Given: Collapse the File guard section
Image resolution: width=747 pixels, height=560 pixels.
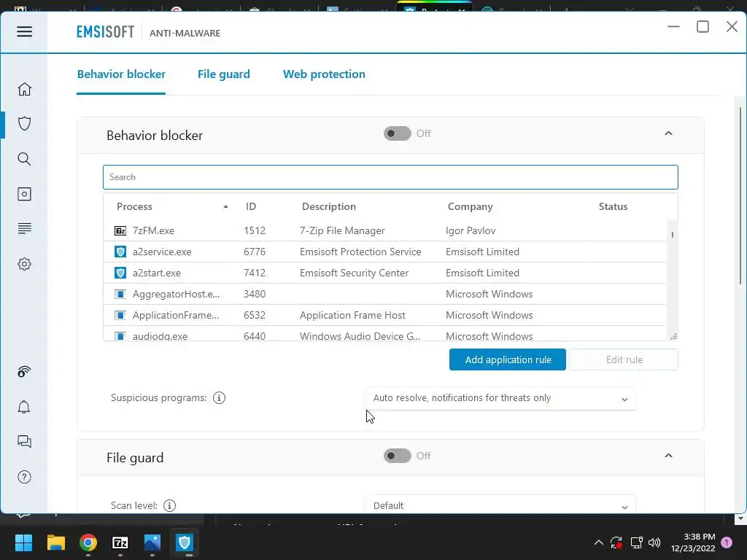Looking at the screenshot, I should coord(668,456).
